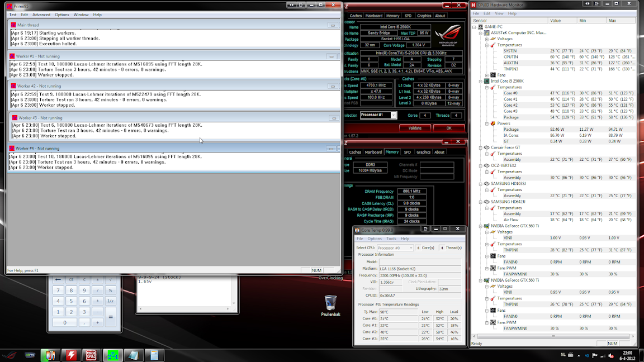Open the Notepad taskbar icon
644x362 pixels.
pyautogui.click(x=134, y=356)
